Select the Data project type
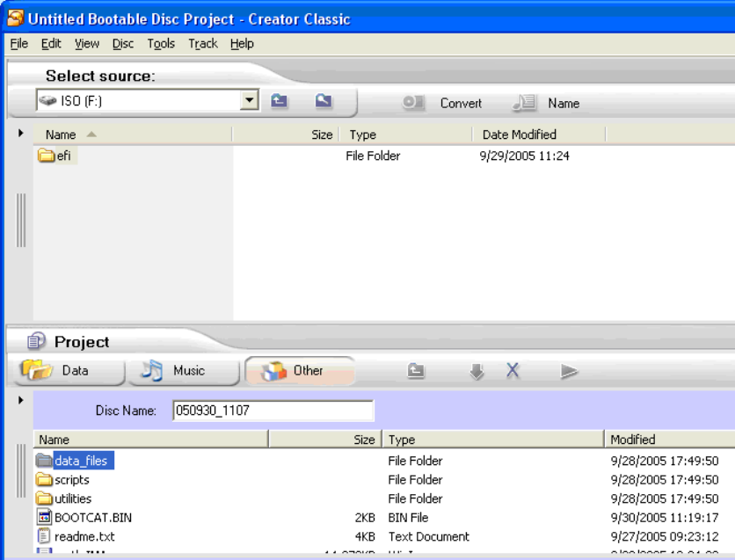This screenshot has height=560, width=735. click(x=62, y=371)
